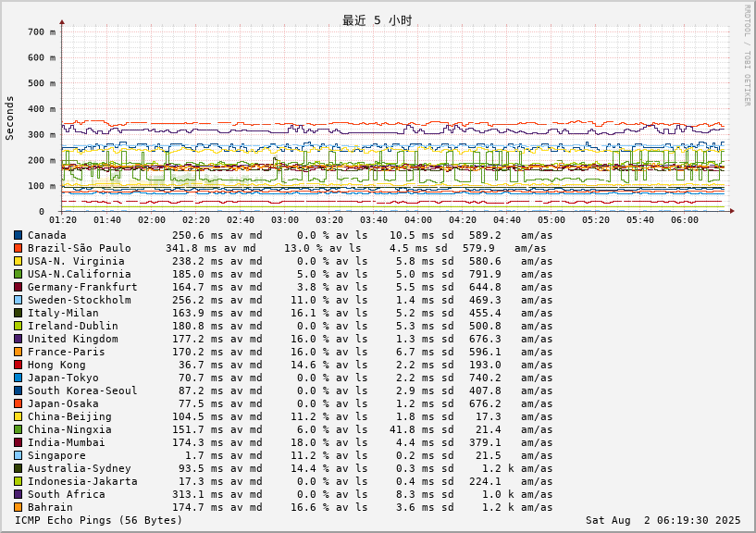The image size is (756, 533).
Task: Click Brazil's "13.0 %" loss value
Action: click(x=304, y=248)
